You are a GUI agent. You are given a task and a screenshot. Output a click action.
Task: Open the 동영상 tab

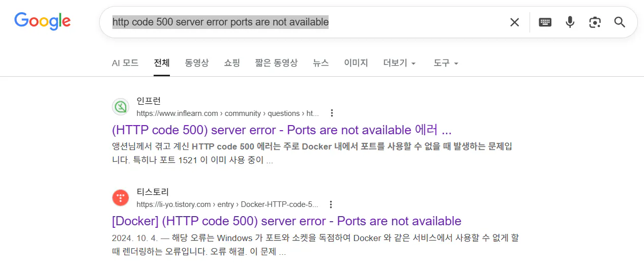click(x=197, y=63)
